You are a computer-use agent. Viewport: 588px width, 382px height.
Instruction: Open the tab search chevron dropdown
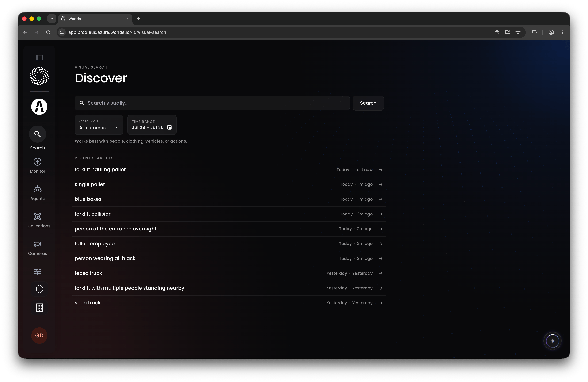coord(52,19)
